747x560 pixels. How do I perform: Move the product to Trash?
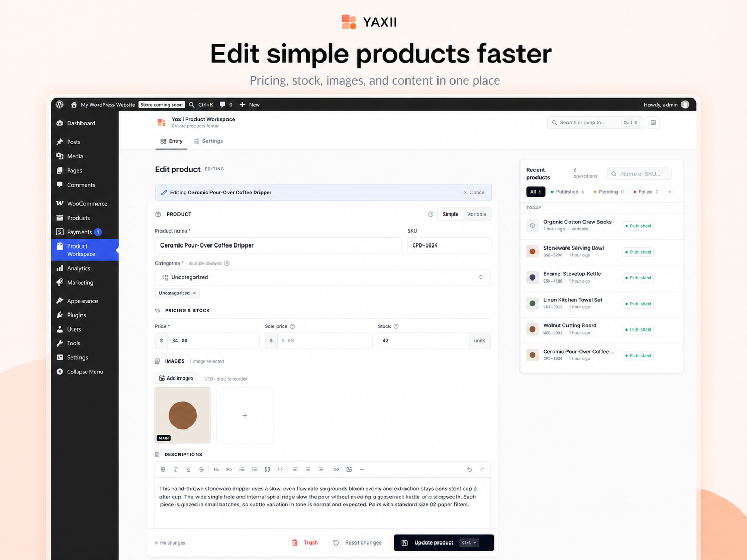[x=305, y=542]
